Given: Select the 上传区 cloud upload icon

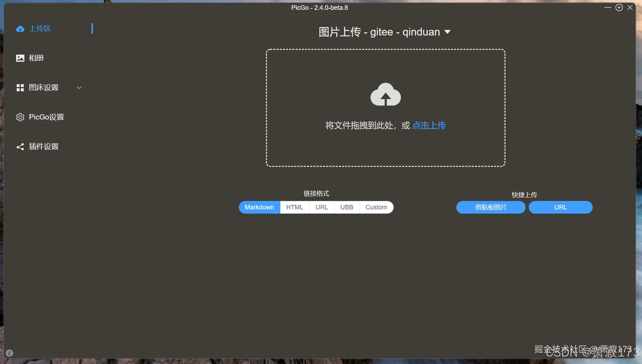Looking at the screenshot, I should tap(20, 28).
